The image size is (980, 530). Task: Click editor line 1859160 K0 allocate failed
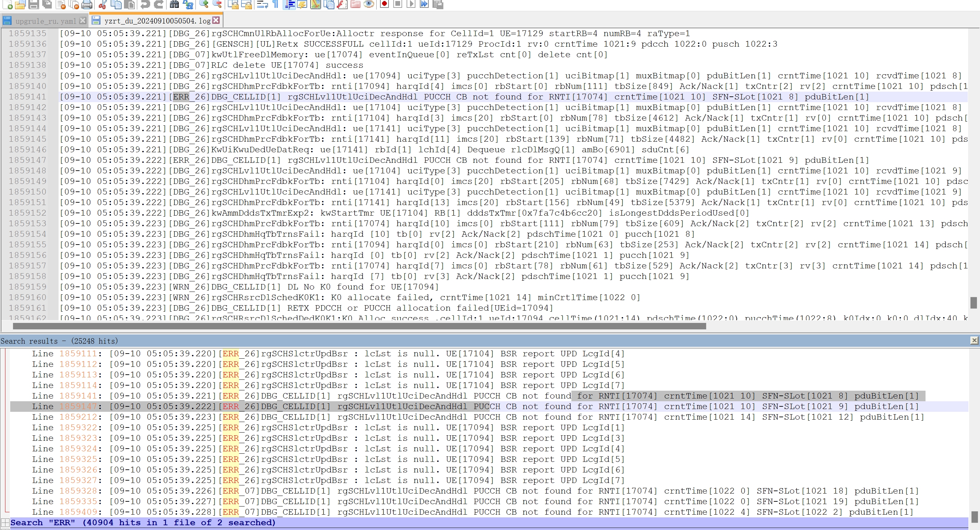tap(350, 297)
